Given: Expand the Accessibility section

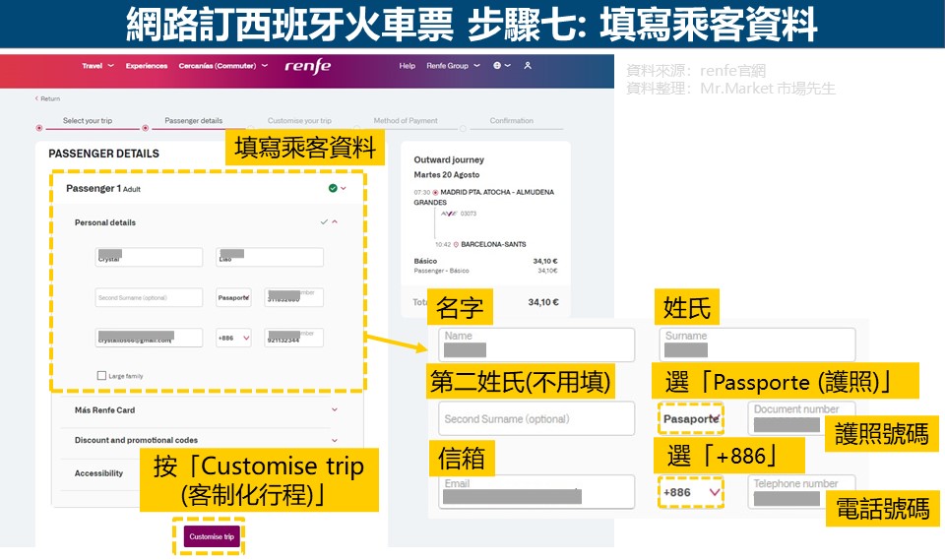Looking at the screenshot, I should [x=100, y=473].
